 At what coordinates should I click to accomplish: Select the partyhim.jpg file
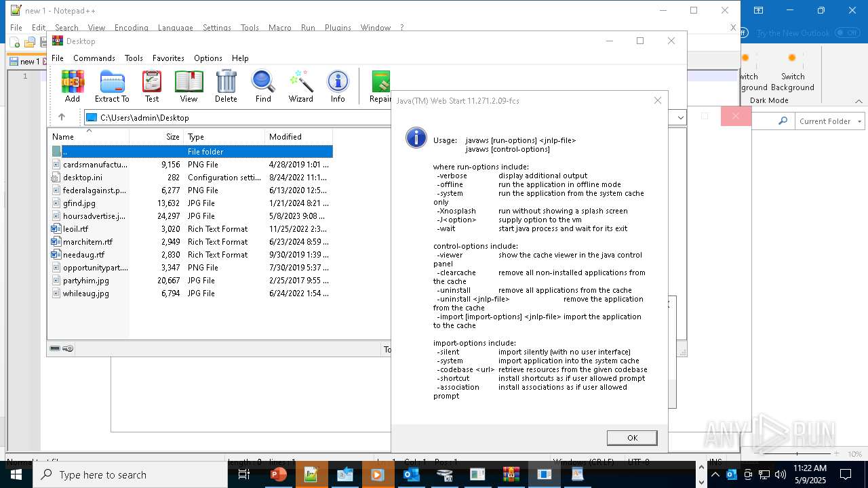(192, 281)
